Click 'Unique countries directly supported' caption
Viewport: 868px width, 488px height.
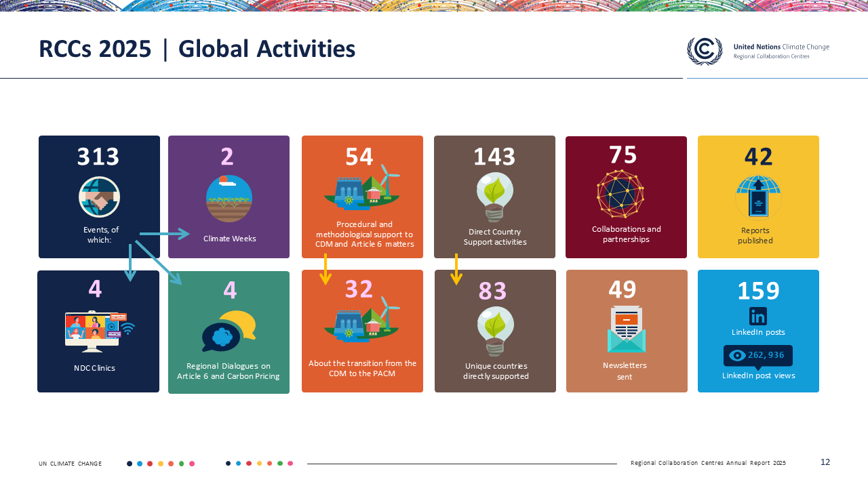496,371
